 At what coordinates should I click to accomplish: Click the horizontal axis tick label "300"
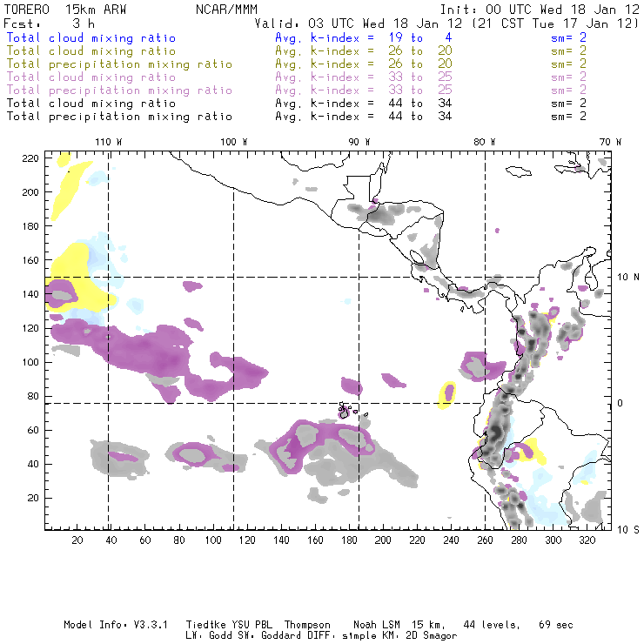click(x=553, y=540)
